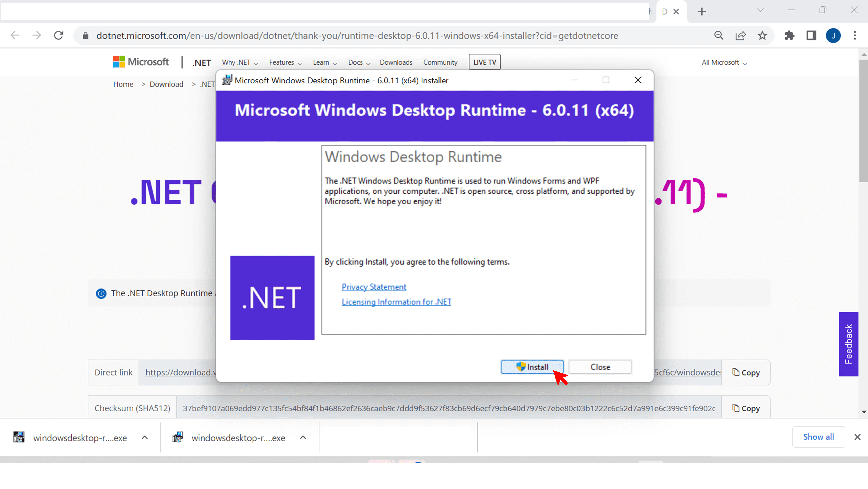Click the browser back arrow
The height and width of the screenshot is (489, 868).
pos(15,35)
